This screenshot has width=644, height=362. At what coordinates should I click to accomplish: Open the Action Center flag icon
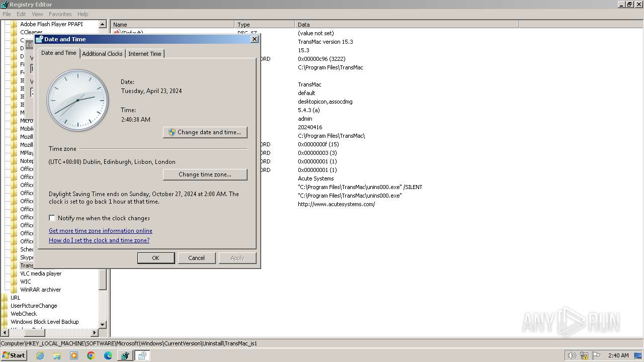tap(596, 355)
